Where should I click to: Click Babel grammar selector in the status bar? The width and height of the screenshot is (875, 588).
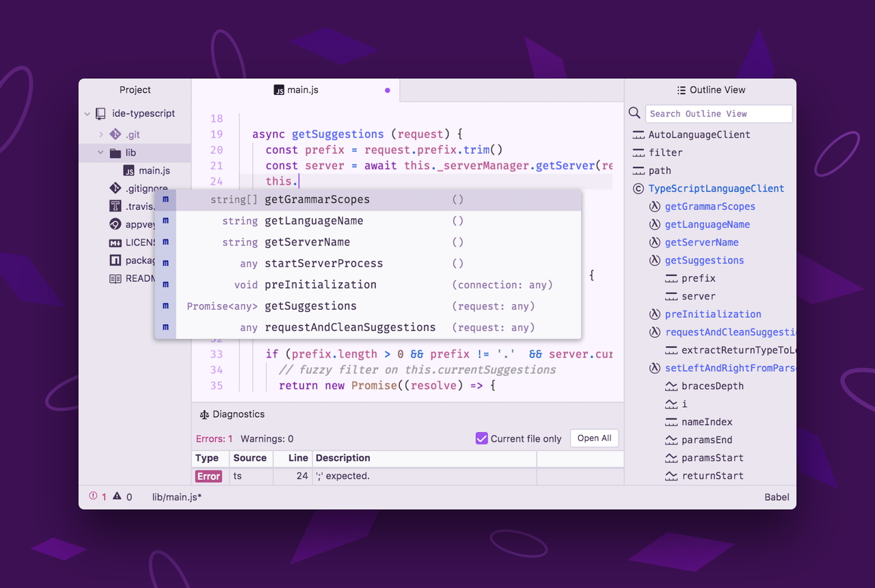tap(777, 497)
